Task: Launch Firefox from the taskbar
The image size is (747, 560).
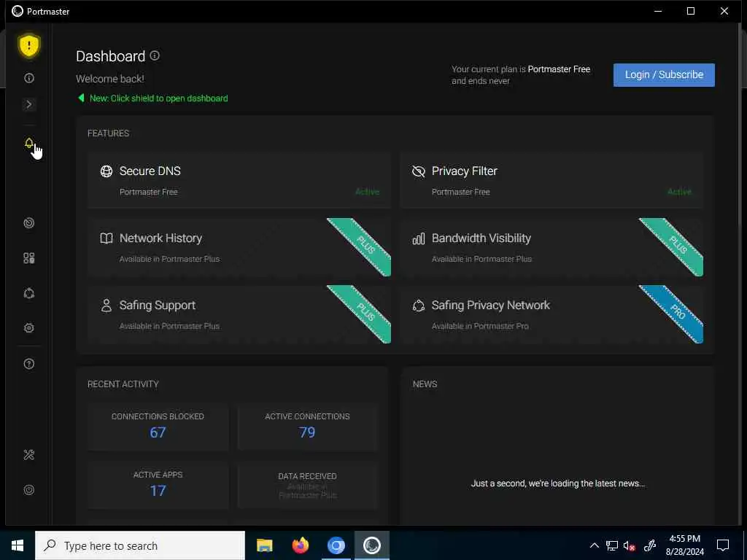Action: 300,545
